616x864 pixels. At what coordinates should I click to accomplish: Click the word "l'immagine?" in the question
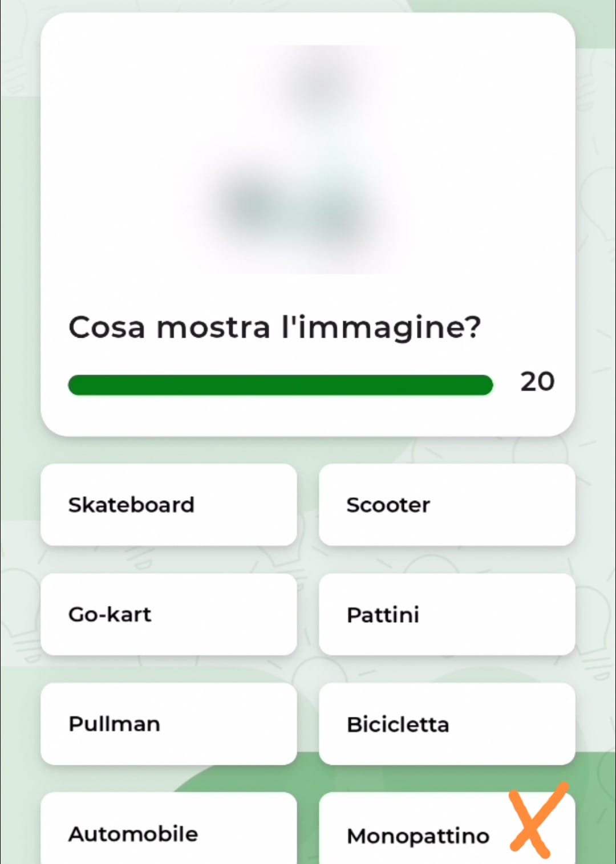tap(381, 328)
